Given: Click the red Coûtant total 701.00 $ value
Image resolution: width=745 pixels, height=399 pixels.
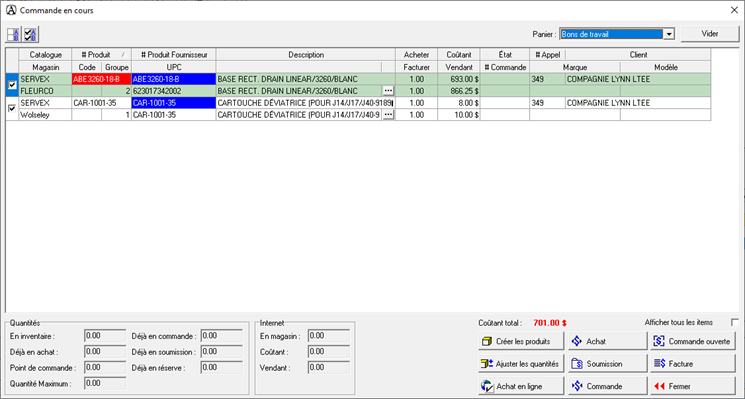Looking at the screenshot, I should click(550, 323).
